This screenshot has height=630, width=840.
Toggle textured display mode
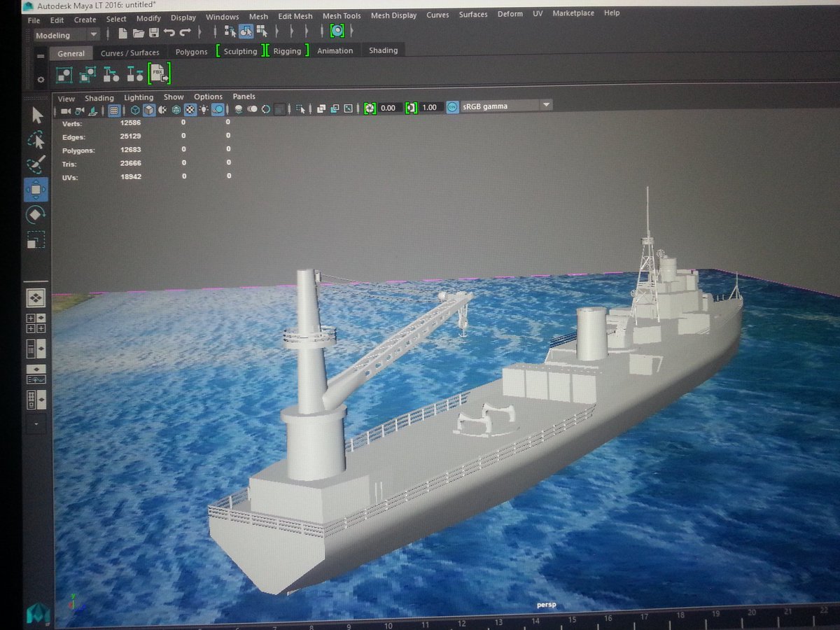190,110
